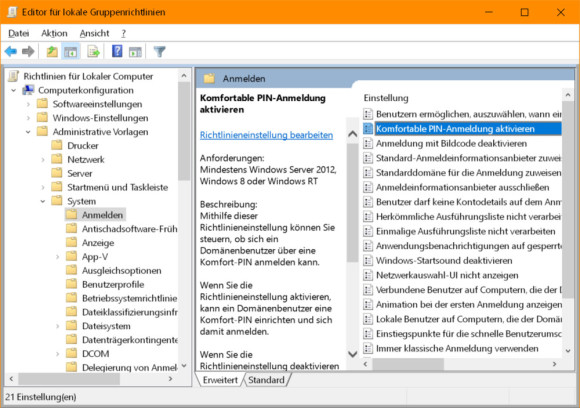
Task: Click the show/hide action pane icon
Action: point(135,51)
